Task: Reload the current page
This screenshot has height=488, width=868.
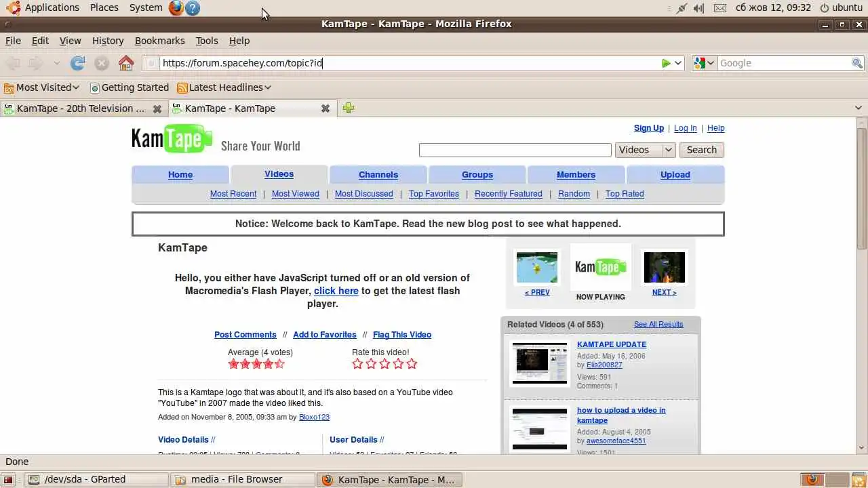Action: 78,63
